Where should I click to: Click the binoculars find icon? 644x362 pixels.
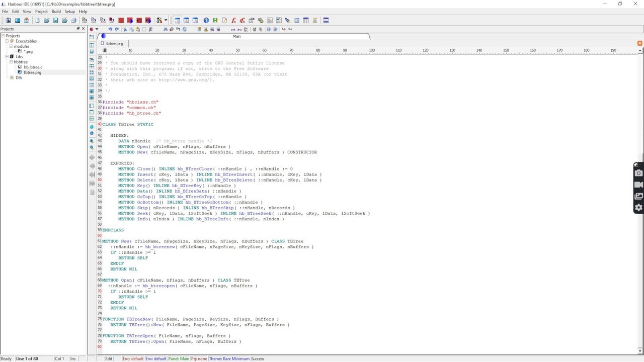[166, 29]
